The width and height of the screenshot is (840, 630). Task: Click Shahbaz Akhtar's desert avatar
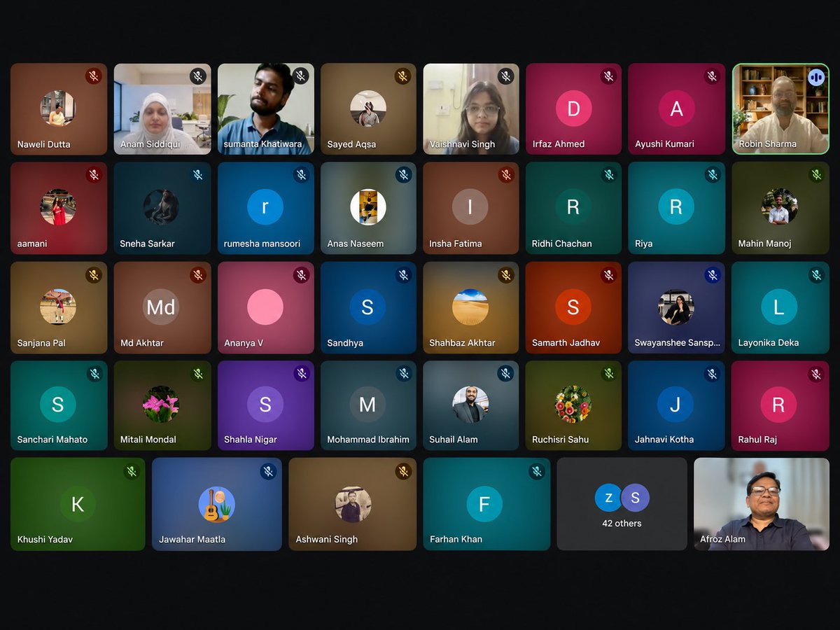470,307
